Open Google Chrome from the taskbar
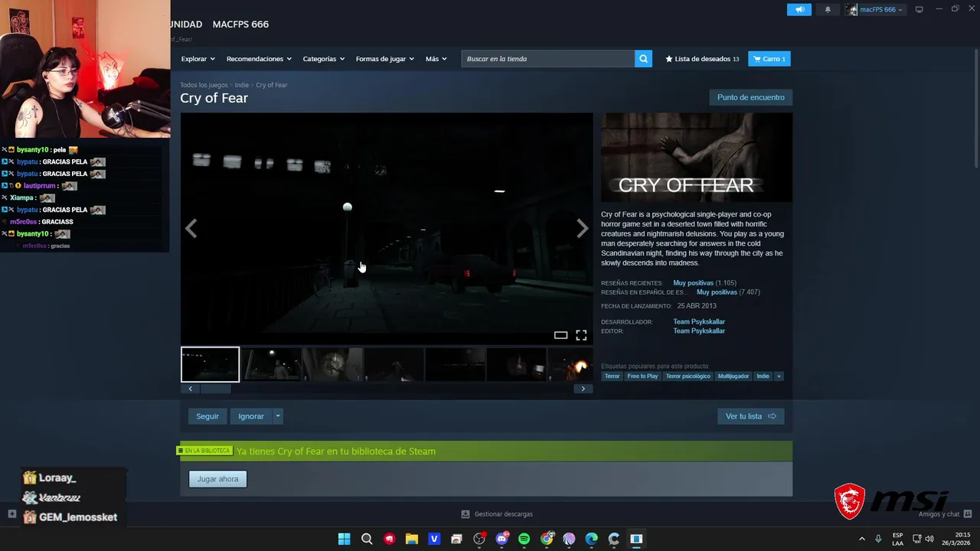Viewport: 980px width, 551px height. pyautogui.click(x=547, y=539)
